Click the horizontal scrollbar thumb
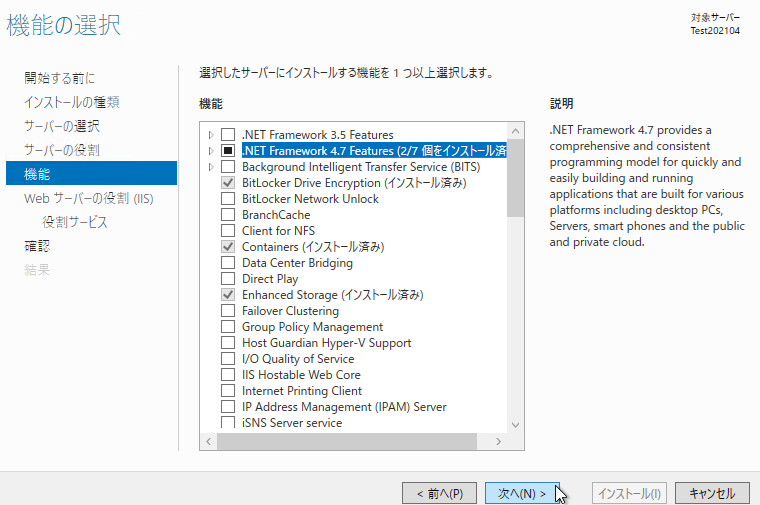Viewport: 760px width, 505px height. coord(347,442)
